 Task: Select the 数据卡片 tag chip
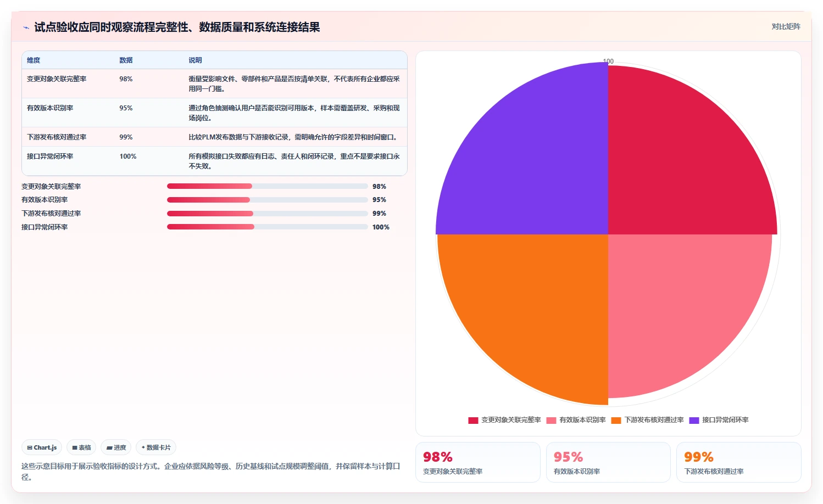click(x=156, y=447)
